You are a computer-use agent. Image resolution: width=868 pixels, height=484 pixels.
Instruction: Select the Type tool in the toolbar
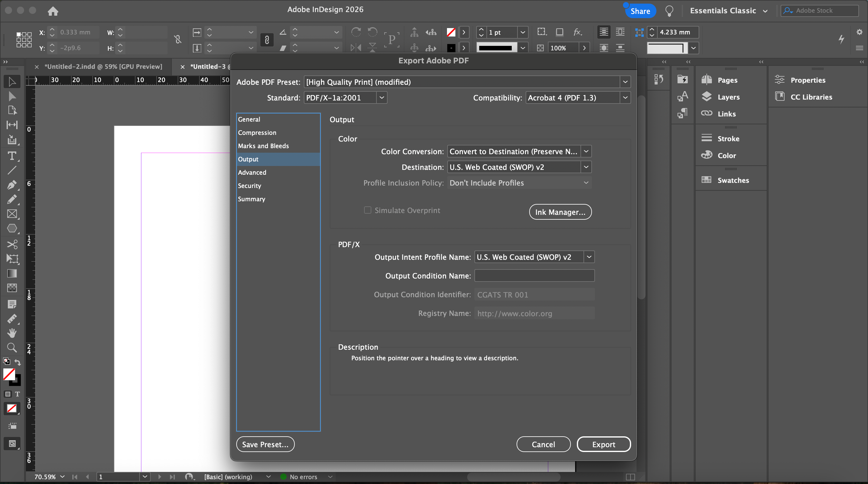coord(12,156)
